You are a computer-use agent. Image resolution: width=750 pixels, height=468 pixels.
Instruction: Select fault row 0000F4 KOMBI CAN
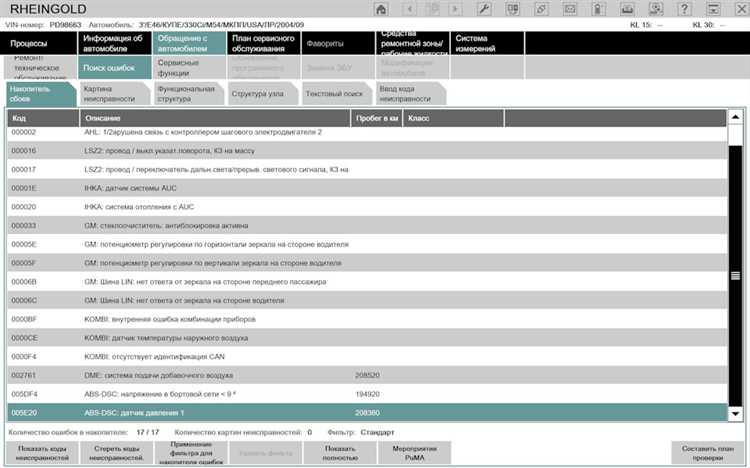click(367, 357)
